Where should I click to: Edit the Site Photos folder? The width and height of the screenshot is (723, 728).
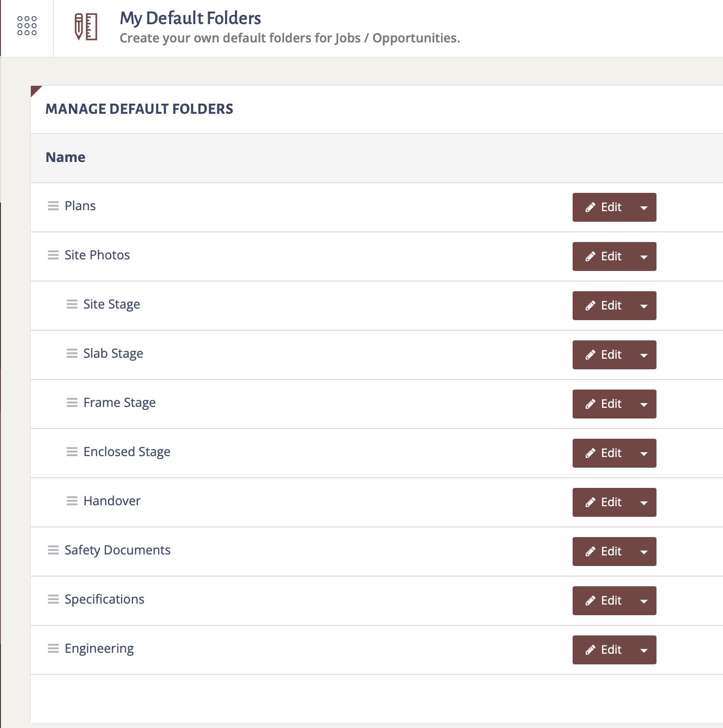coord(602,256)
